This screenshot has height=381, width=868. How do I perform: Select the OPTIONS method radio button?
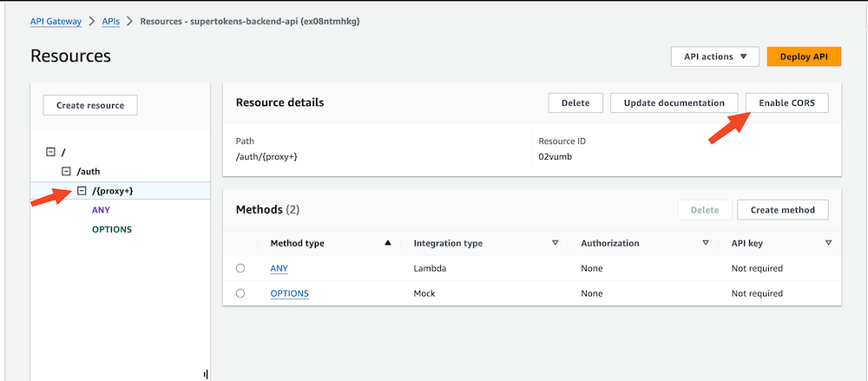(x=240, y=293)
